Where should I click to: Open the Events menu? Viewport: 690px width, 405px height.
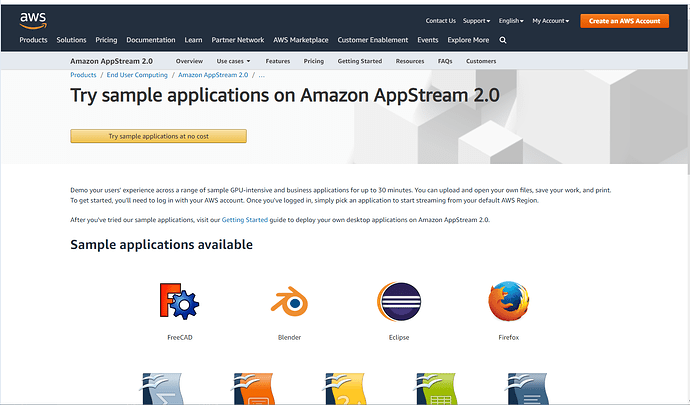pyautogui.click(x=428, y=40)
